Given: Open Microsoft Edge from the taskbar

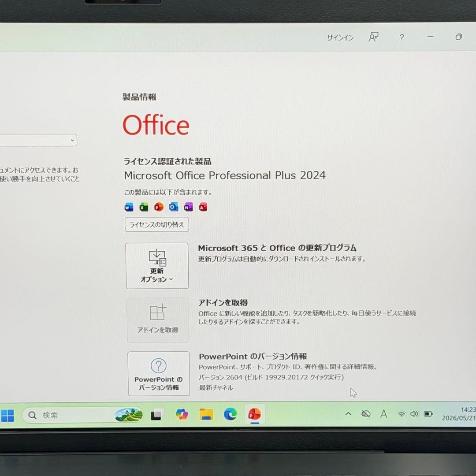Looking at the screenshot, I should (230, 414).
